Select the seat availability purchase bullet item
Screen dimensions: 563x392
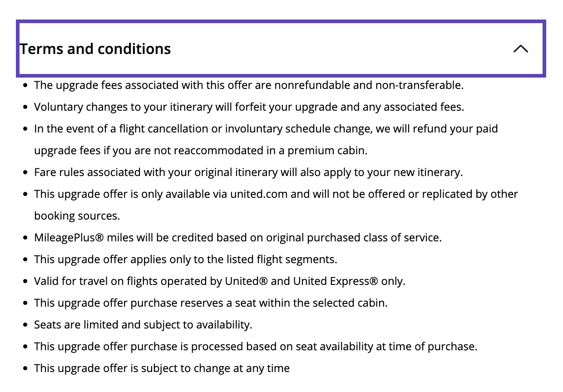pos(255,346)
